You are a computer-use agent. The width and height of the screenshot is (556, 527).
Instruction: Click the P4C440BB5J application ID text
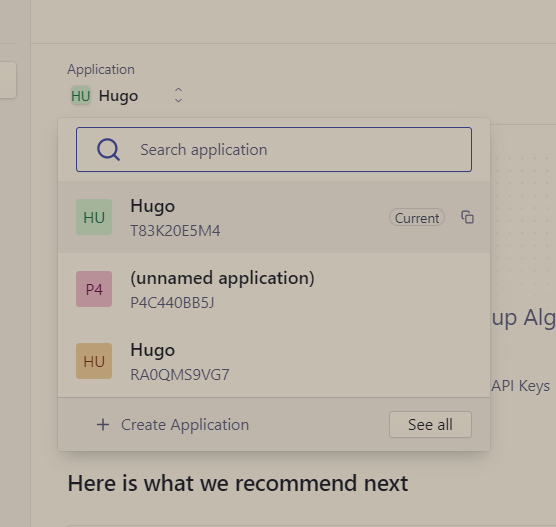tap(172, 303)
